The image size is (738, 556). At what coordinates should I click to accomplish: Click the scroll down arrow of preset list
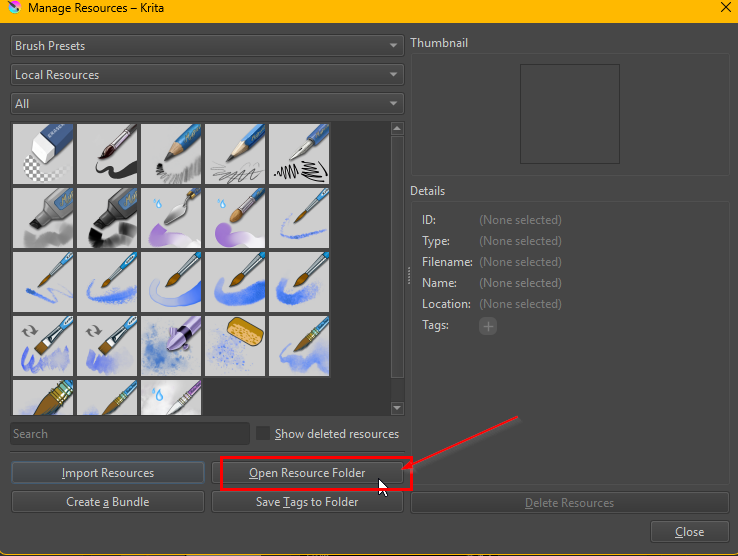tap(397, 408)
